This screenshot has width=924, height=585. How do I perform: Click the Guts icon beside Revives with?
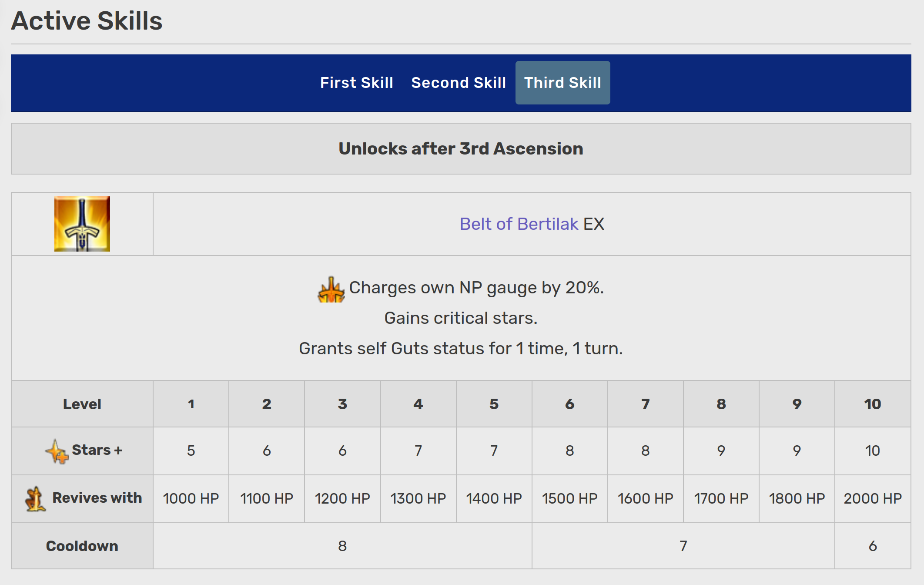35,499
